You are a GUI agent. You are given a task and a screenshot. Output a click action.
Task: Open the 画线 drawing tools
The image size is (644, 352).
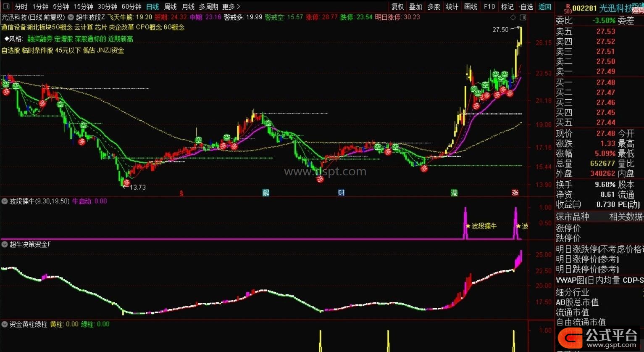coord(471,7)
